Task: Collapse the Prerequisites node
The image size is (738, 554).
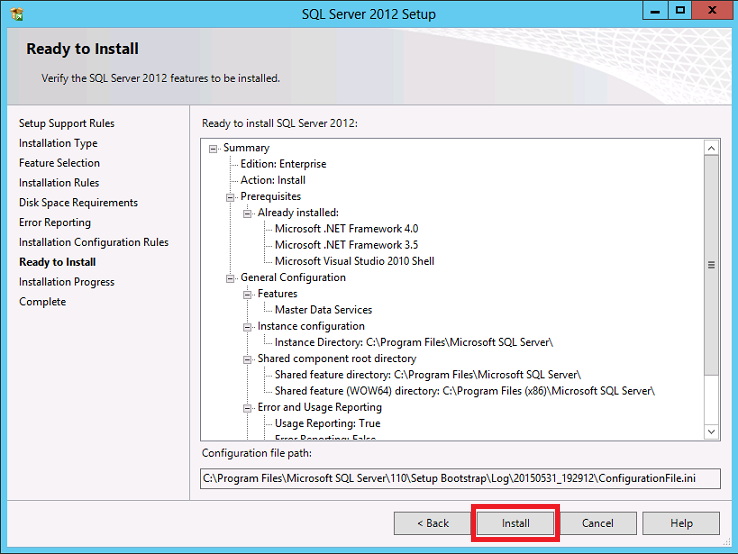Action: point(230,197)
